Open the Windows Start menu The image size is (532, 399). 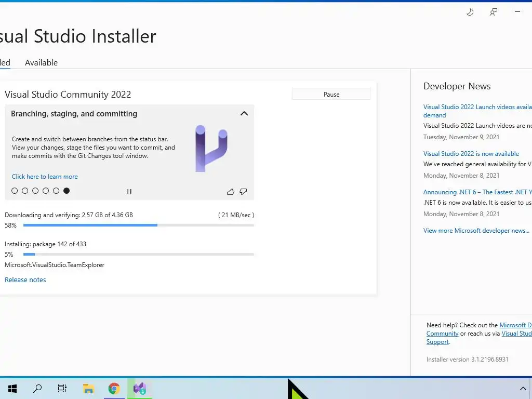click(x=12, y=389)
